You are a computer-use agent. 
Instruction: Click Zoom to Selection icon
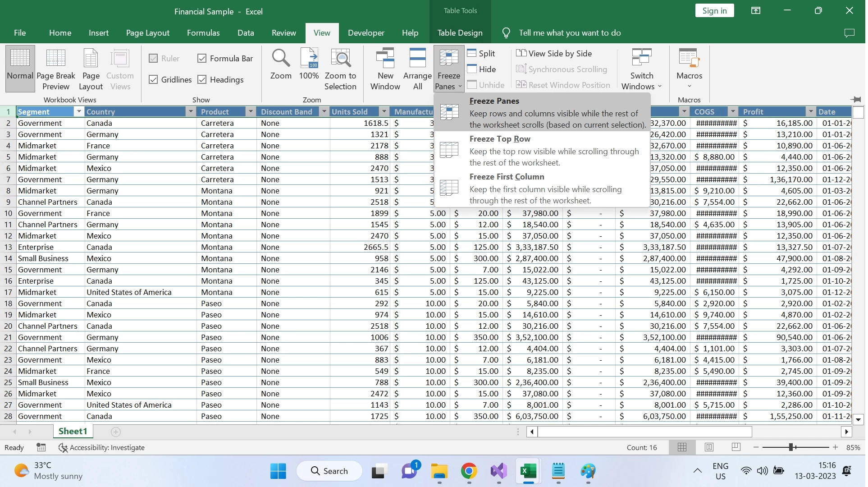coord(340,59)
